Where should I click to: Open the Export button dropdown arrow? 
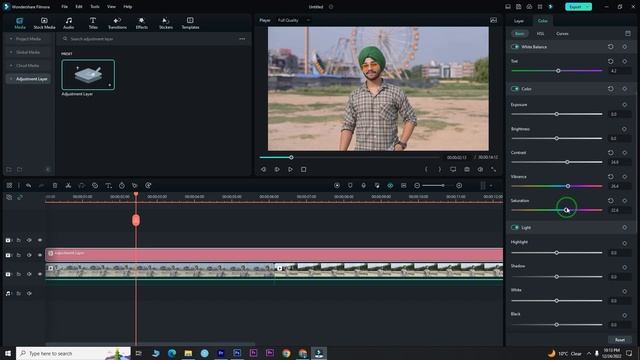point(587,7)
